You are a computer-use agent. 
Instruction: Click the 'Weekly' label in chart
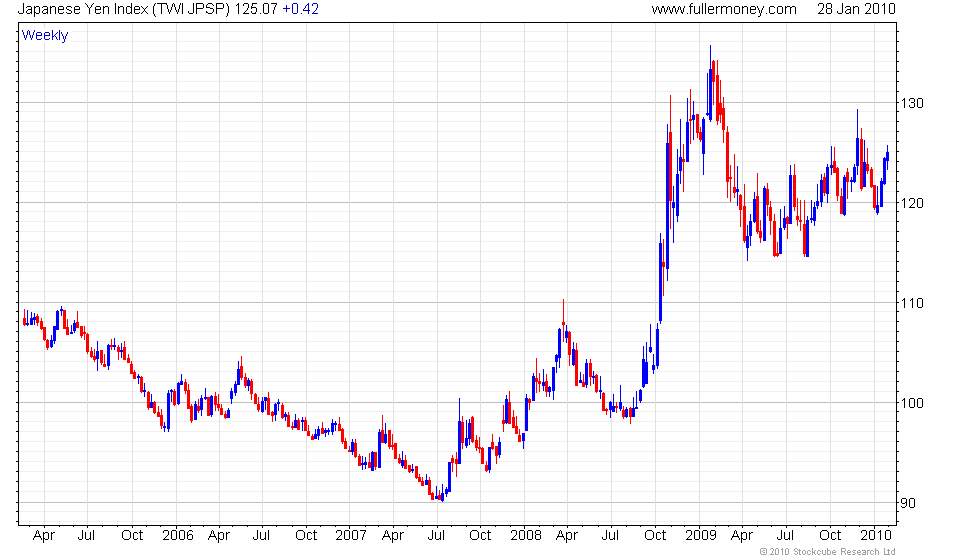[x=44, y=36]
